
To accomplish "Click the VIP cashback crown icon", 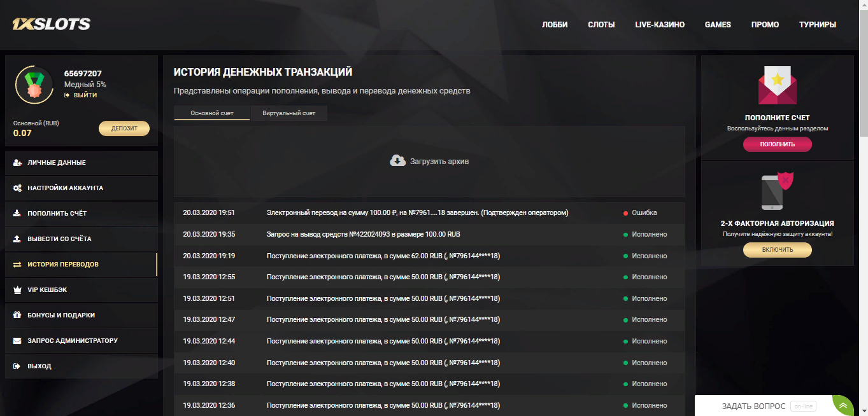I will [x=17, y=290].
